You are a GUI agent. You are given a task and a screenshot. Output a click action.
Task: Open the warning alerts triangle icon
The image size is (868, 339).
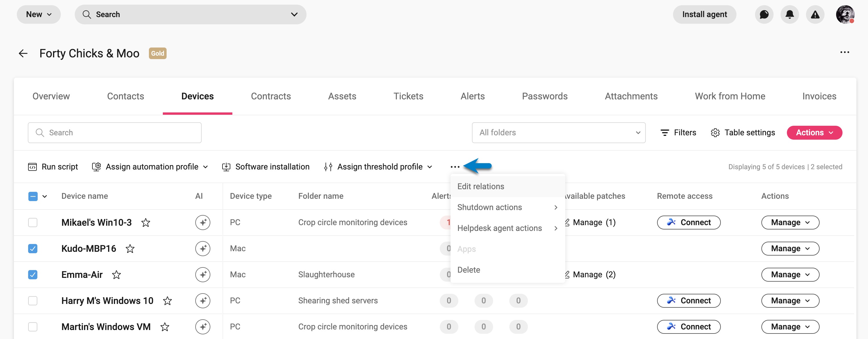(x=815, y=14)
